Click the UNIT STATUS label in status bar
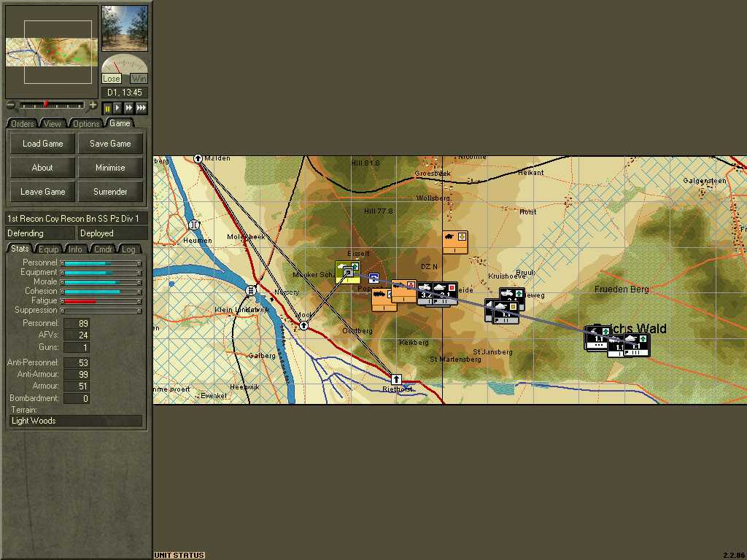The image size is (747, 560). tap(179, 555)
